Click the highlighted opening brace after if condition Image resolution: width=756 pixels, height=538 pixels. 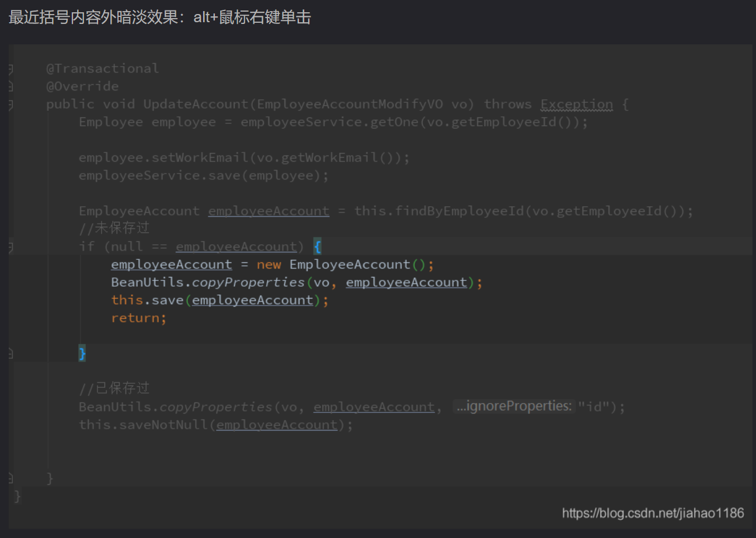pyautogui.click(x=317, y=247)
